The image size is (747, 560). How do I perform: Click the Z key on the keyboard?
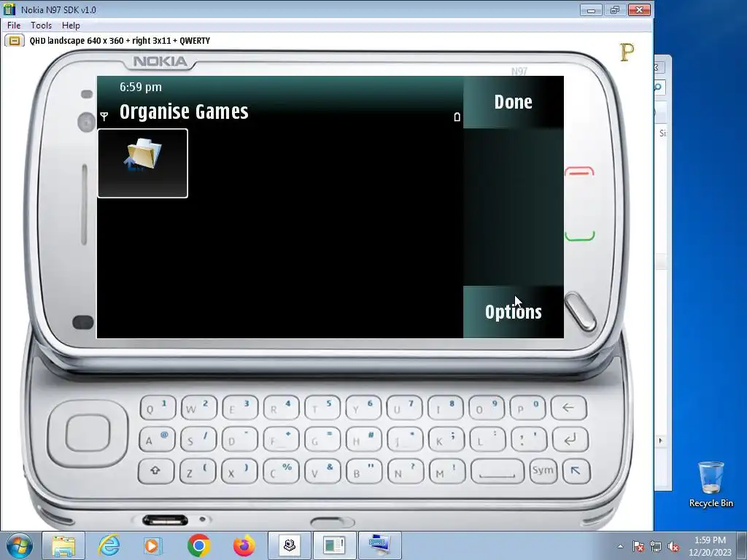(x=198, y=471)
